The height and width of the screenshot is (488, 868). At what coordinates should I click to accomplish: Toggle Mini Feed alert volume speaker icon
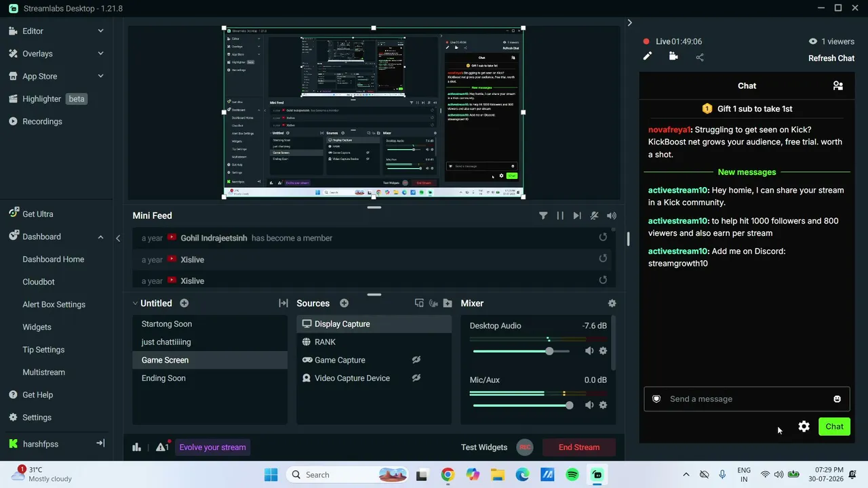612,216
